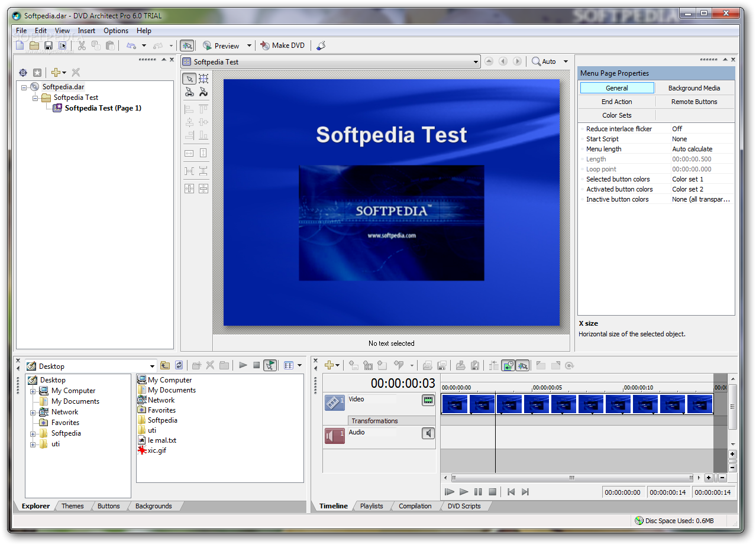
Task: Switch to the Themes tab
Action: point(73,506)
